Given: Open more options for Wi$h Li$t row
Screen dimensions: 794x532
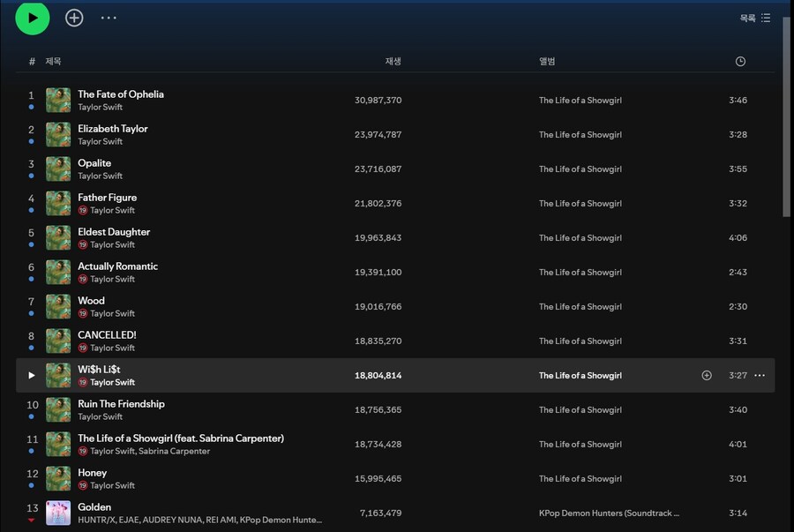Looking at the screenshot, I should (759, 375).
